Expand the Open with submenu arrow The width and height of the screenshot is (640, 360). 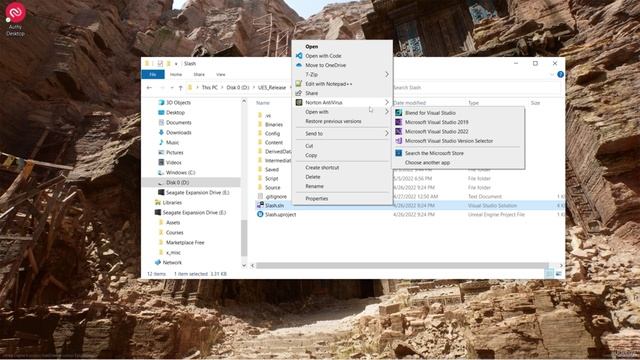click(x=387, y=112)
